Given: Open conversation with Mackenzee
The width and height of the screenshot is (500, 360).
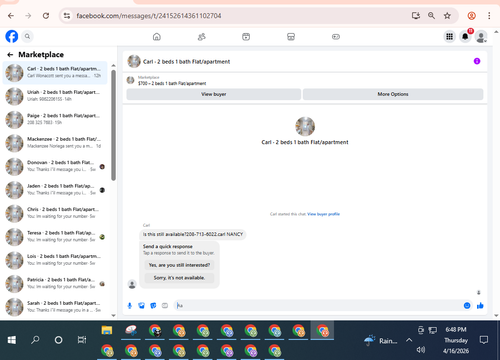Looking at the screenshot, I should pos(55,143).
